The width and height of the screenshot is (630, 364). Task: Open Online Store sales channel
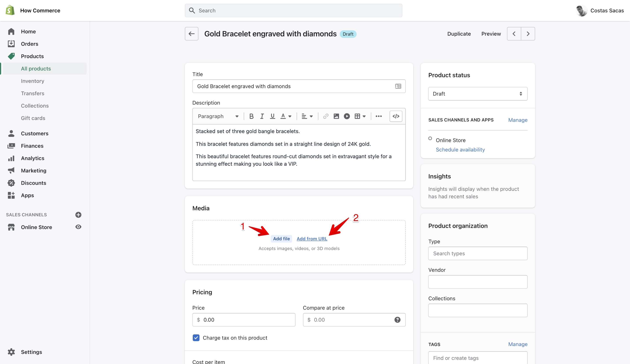click(x=37, y=227)
